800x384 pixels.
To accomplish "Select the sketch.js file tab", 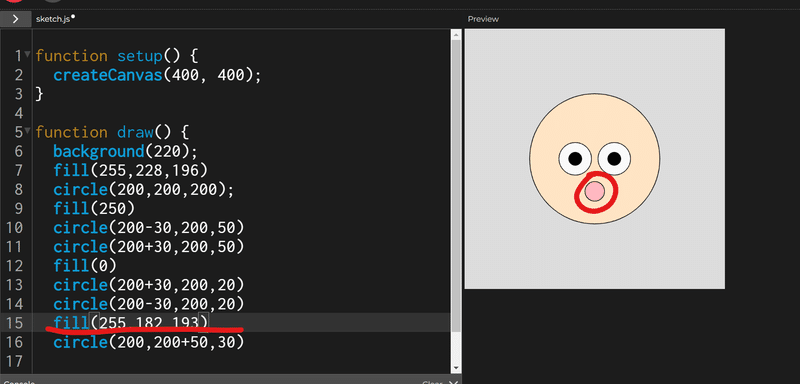I will point(53,19).
